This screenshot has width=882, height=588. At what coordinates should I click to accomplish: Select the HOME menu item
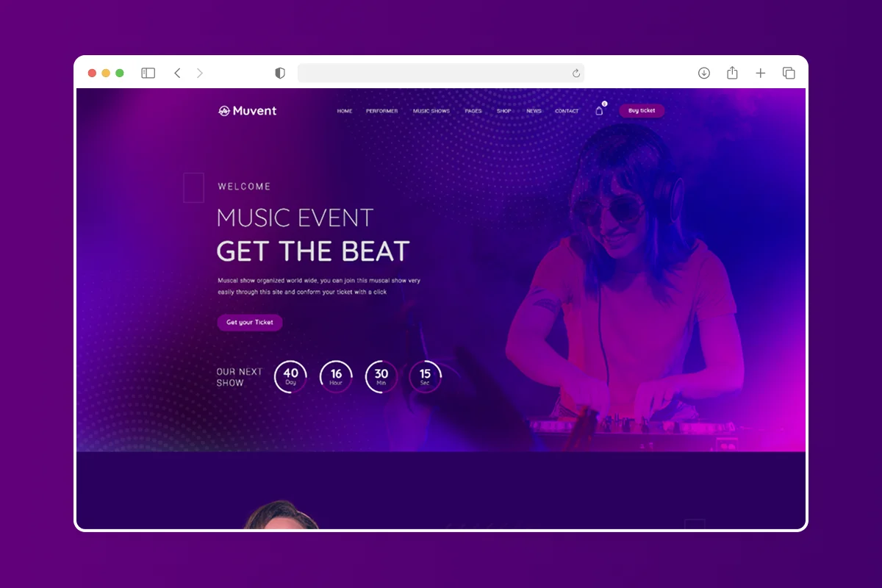pyautogui.click(x=345, y=111)
